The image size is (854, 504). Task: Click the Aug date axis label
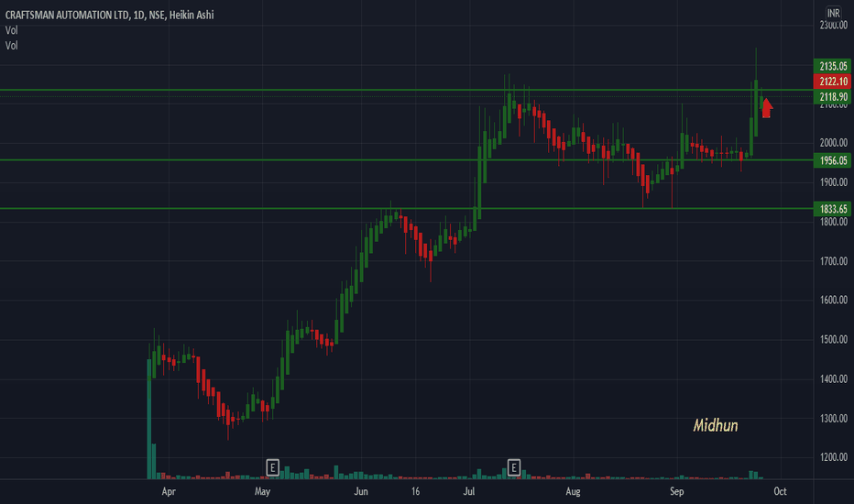click(x=573, y=491)
